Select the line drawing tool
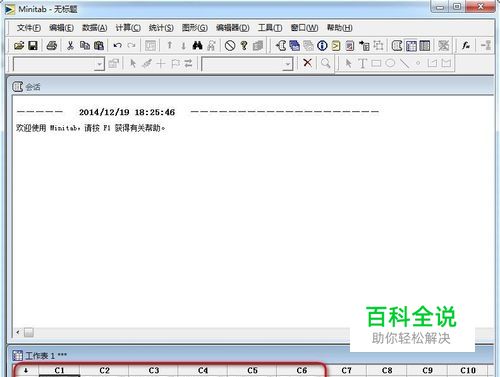This screenshot has height=377, width=500. 404,63
